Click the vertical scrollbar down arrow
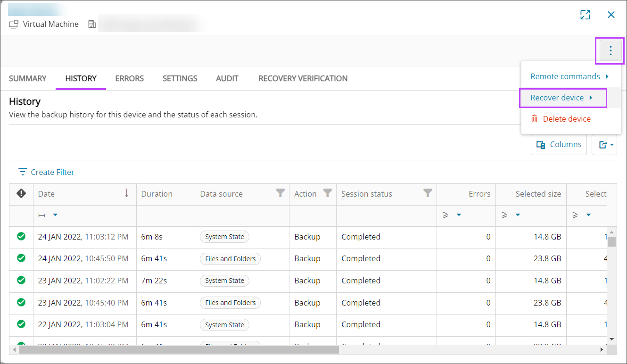Image resolution: width=627 pixels, height=364 pixels. [611, 339]
